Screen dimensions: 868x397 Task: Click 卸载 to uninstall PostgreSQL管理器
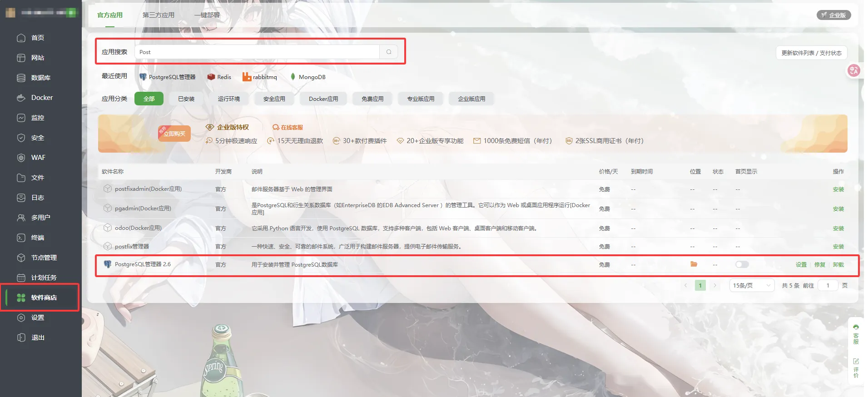838,265
